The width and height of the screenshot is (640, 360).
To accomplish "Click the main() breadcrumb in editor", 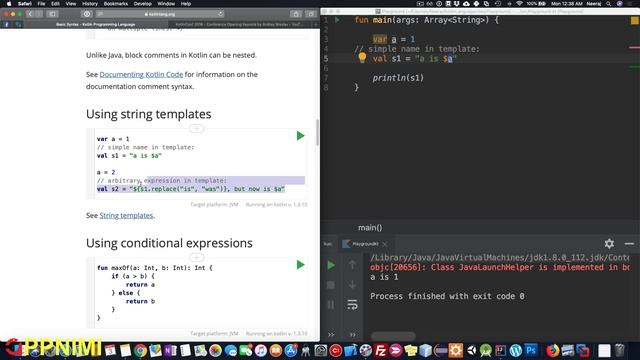I will [370, 228].
